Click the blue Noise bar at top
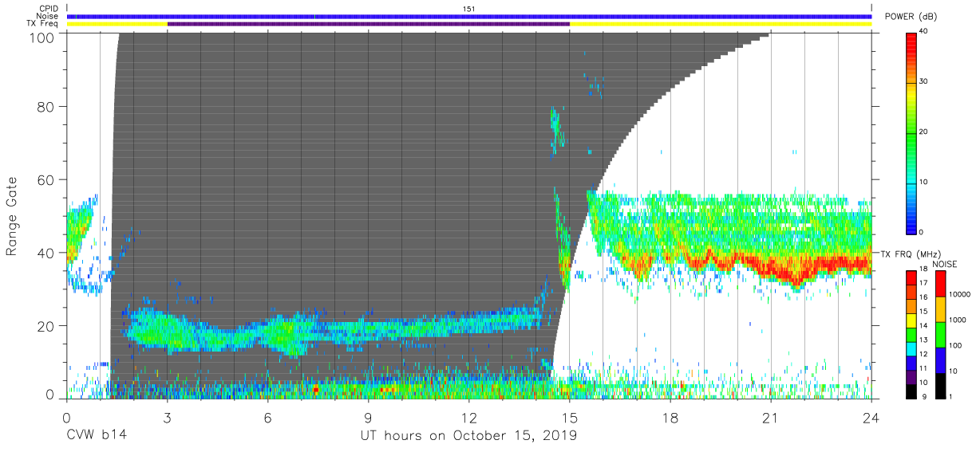Viewport: 980px width, 452px height. point(469,16)
